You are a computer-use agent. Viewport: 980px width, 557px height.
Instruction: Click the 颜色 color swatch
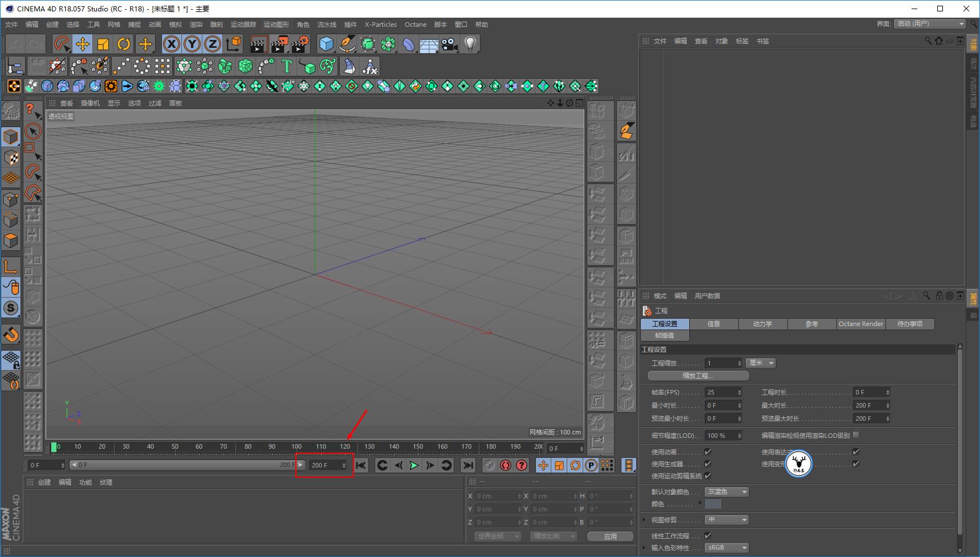pos(713,504)
